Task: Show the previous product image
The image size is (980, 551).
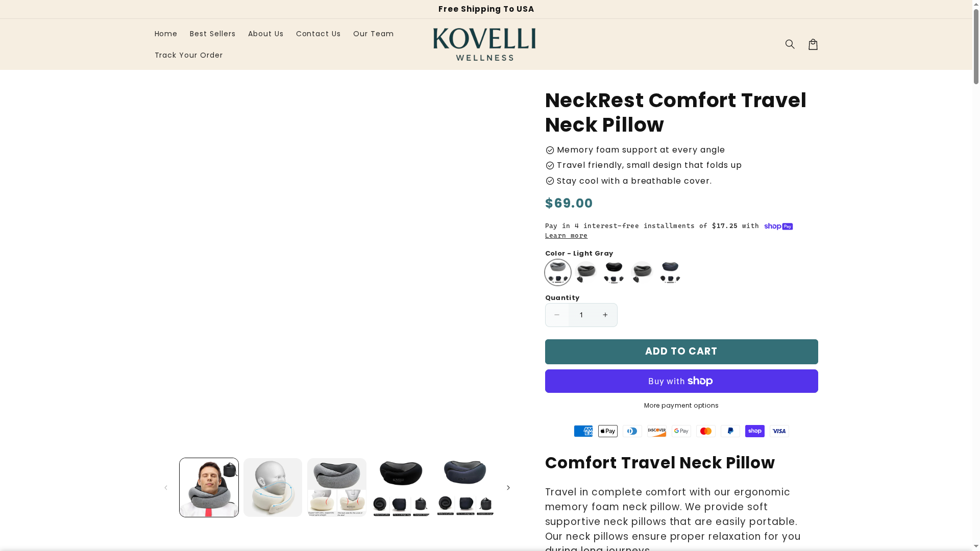Action: click(166, 487)
